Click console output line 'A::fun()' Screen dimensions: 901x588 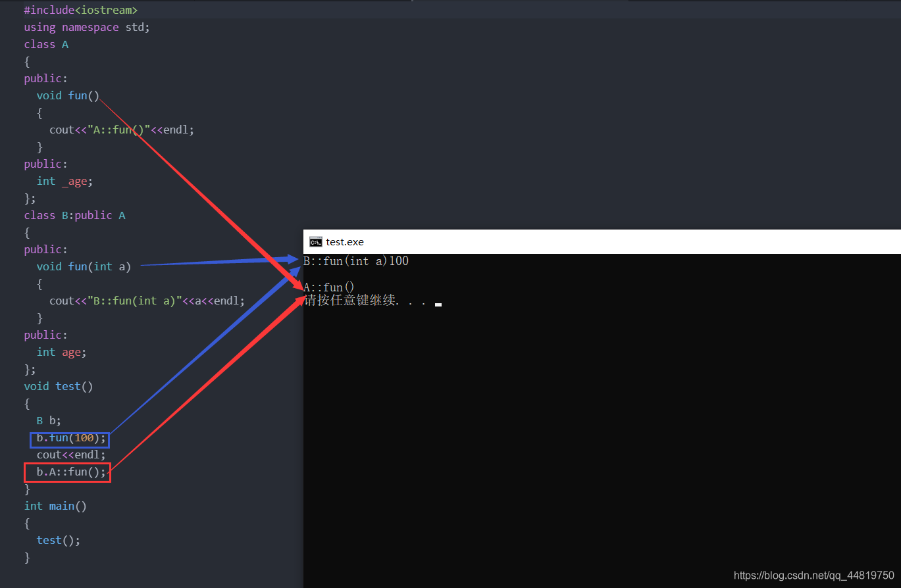click(x=329, y=287)
